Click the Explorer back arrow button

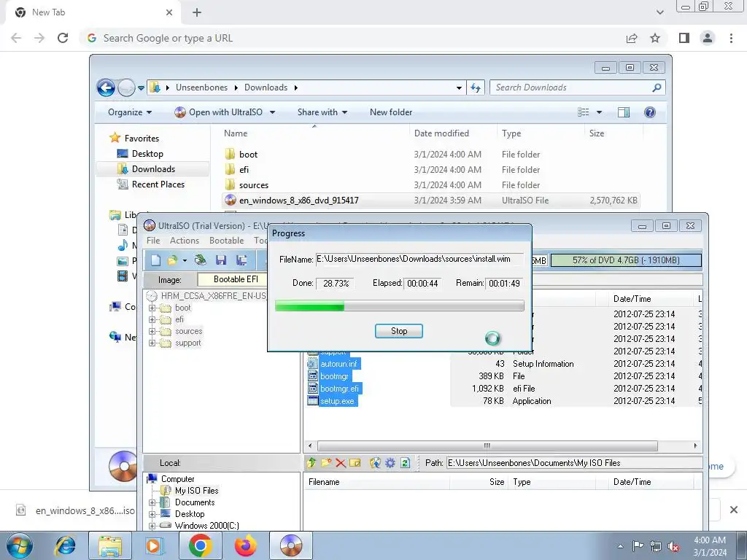click(x=106, y=87)
